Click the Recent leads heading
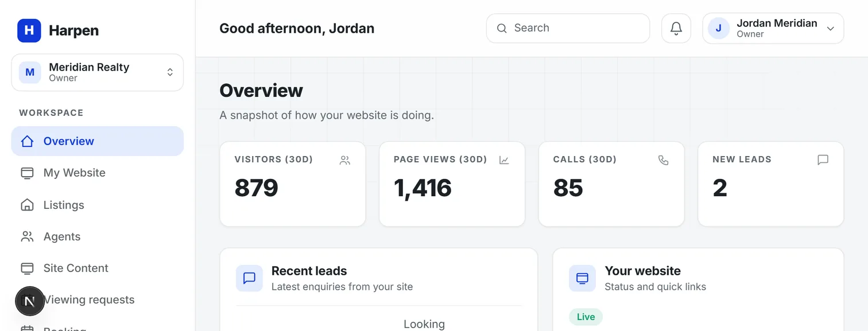The image size is (868, 331). [x=309, y=271]
